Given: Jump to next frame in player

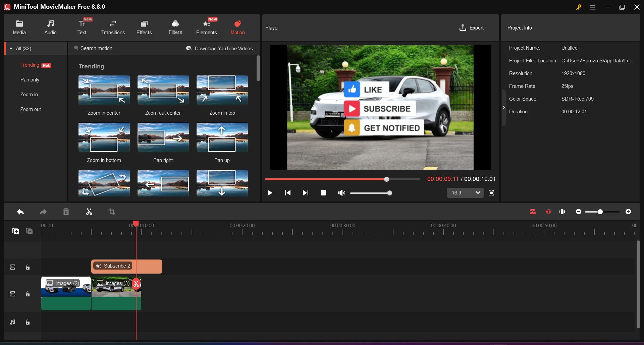Looking at the screenshot, I should pos(305,193).
